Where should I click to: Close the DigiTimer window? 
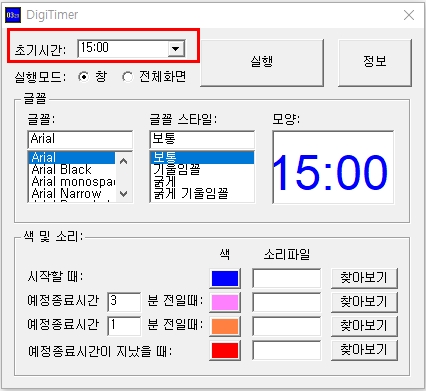pyautogui.click(x=409, y=15)
